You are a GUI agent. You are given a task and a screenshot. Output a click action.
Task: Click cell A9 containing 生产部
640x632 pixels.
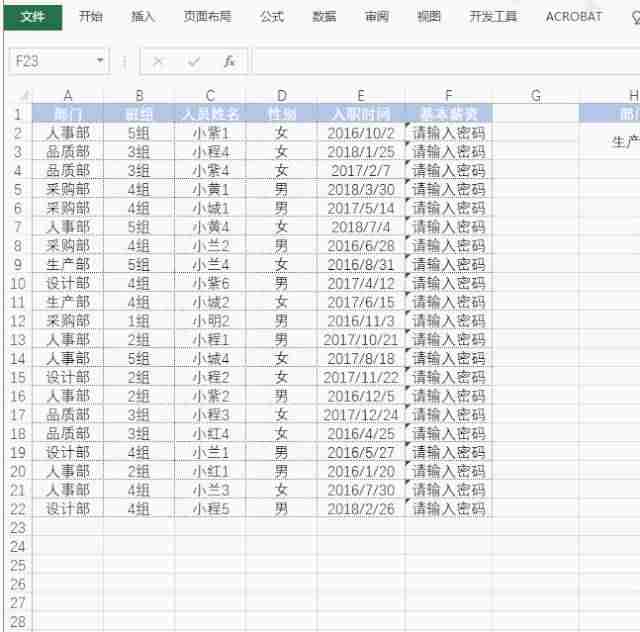click(x=68, y=265)
